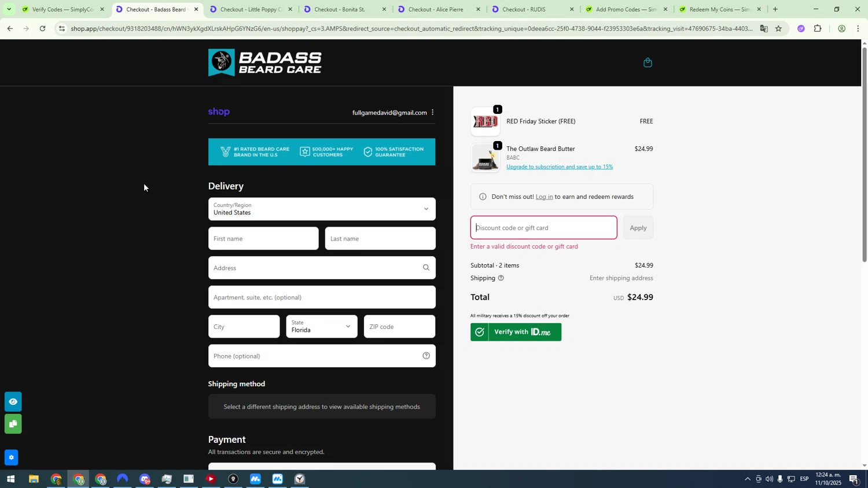Focus the Last name field
This screenshot has height=488, width=868.
point(380,239)
